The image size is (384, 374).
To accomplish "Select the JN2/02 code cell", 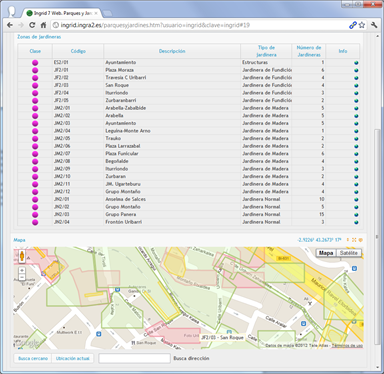I will tap(78, 207).
